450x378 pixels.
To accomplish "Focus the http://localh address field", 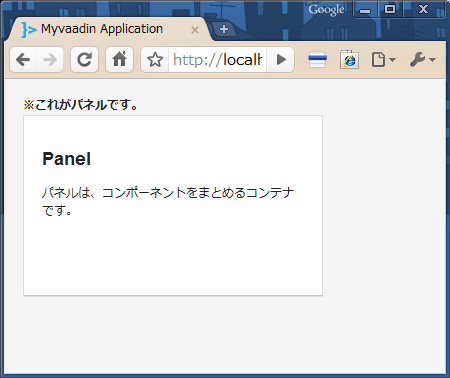I will [217, 60].
